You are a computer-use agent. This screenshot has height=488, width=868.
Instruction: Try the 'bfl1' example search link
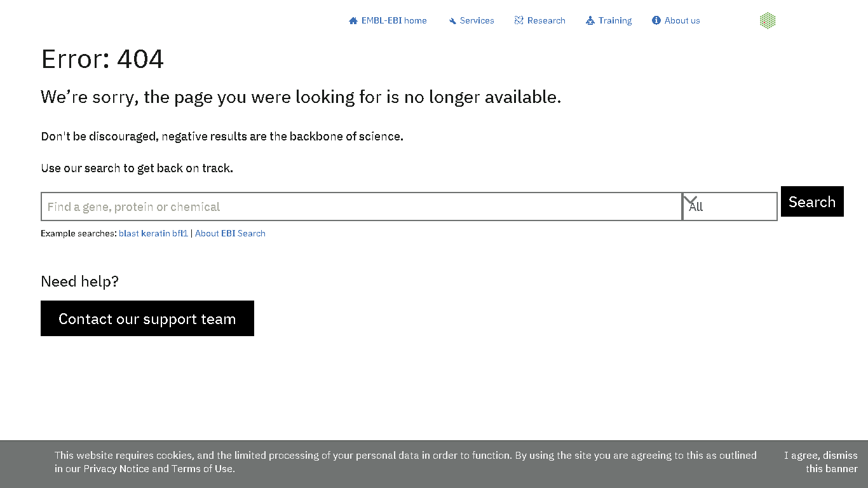click(180, 233)
